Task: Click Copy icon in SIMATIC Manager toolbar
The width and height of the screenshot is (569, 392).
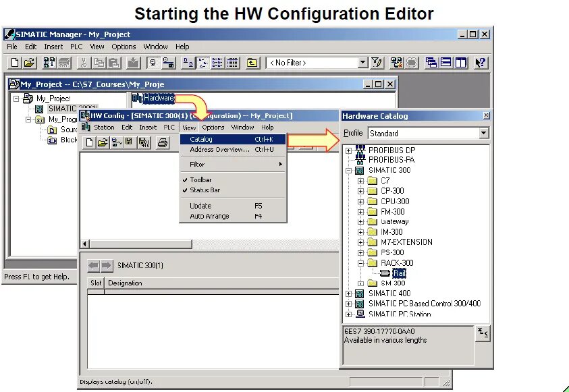Action: point(99,63)
